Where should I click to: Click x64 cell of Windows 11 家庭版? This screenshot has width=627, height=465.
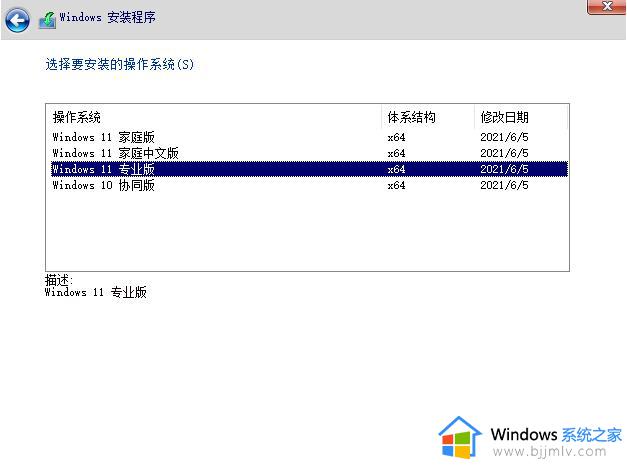coord(396,137)
